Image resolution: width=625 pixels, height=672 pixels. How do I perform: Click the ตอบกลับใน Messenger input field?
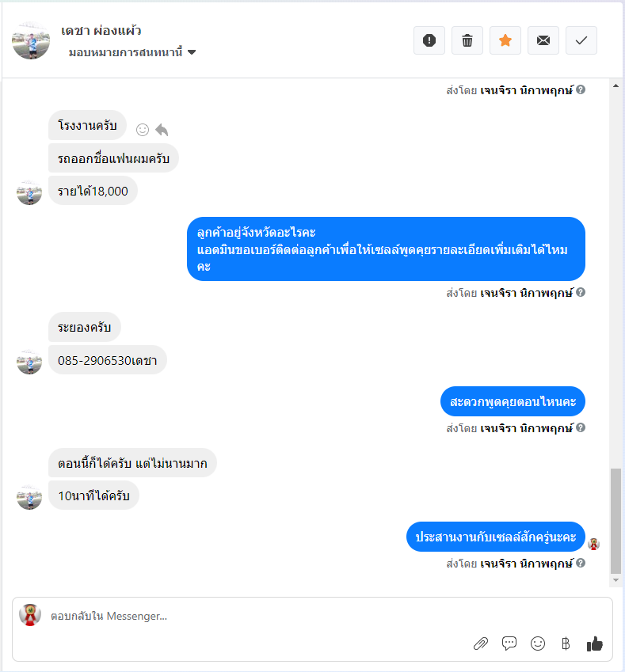coord(312,616)
